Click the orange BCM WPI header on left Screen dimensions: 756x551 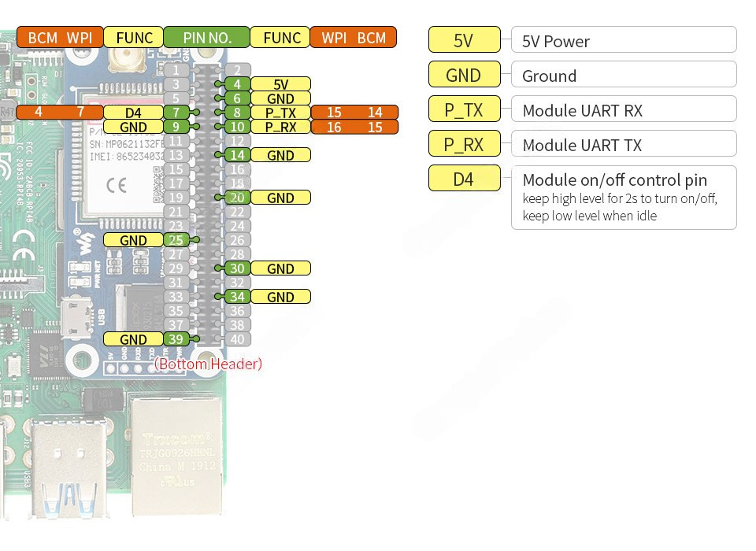(x=60, y=37)
